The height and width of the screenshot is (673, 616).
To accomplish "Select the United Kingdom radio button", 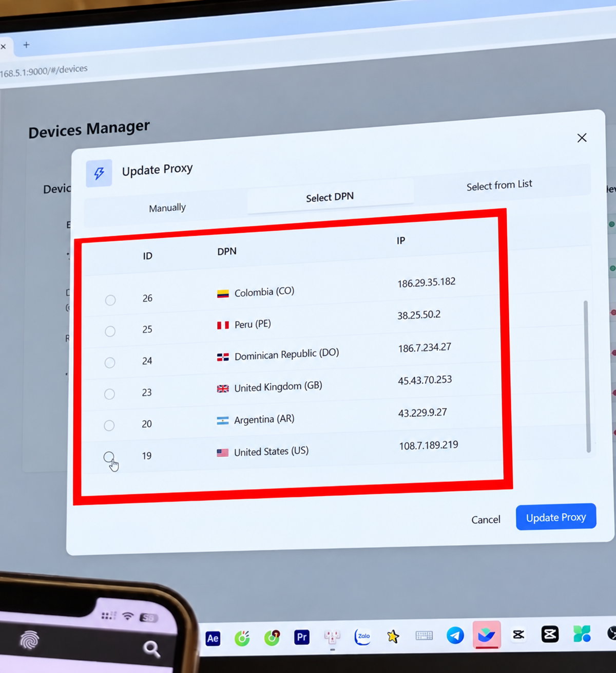I will (x=109, y=394).
